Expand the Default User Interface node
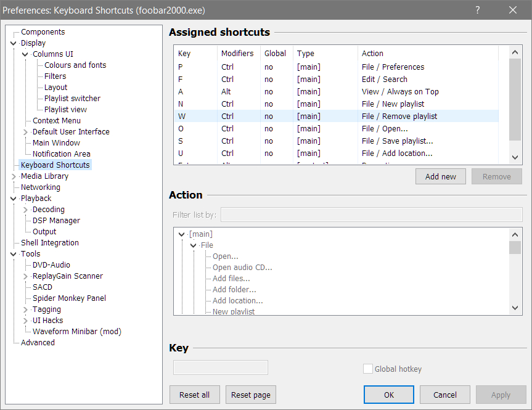The width and height of the screenshot is (532, 410). (25, 132)
